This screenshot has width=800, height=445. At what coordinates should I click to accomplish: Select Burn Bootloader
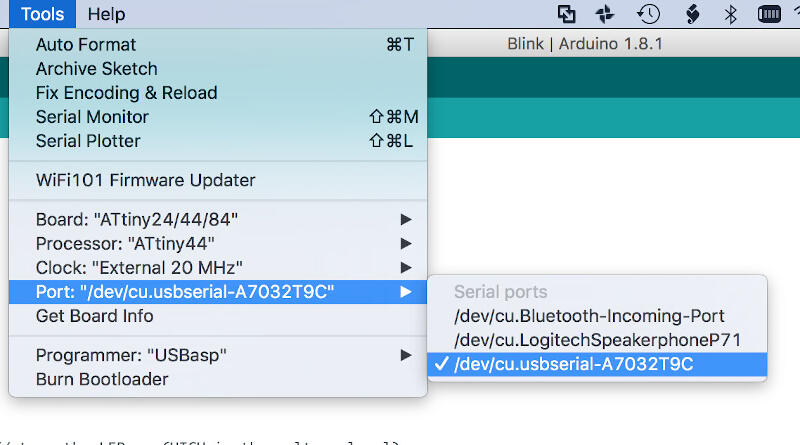click(x=102, y=379)
